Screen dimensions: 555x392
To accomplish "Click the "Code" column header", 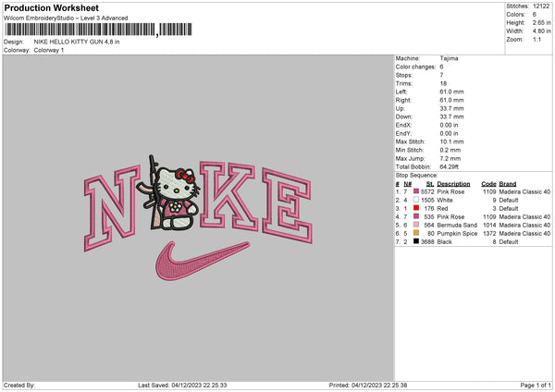I will [488, 184].
